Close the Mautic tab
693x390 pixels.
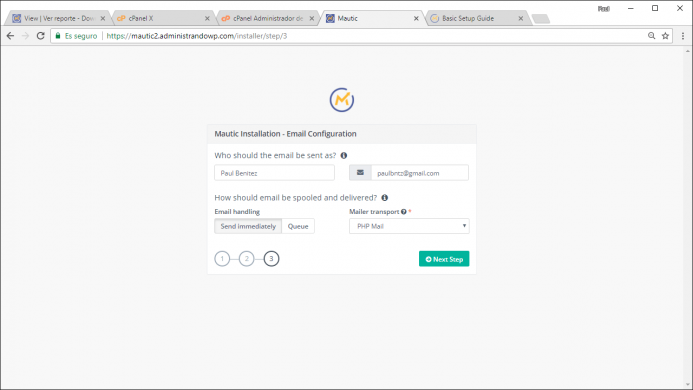[416, 19]
